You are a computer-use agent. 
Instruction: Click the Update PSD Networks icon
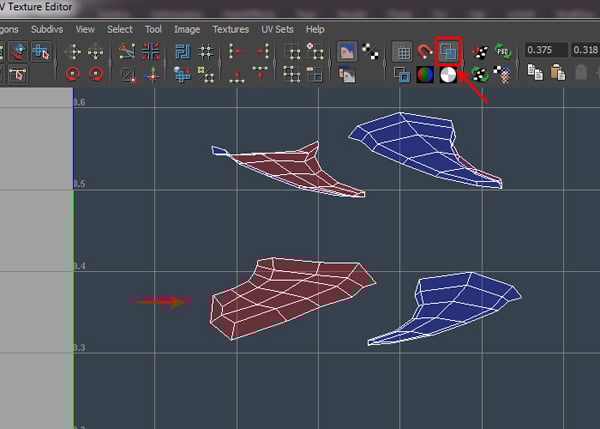[503, 51]
